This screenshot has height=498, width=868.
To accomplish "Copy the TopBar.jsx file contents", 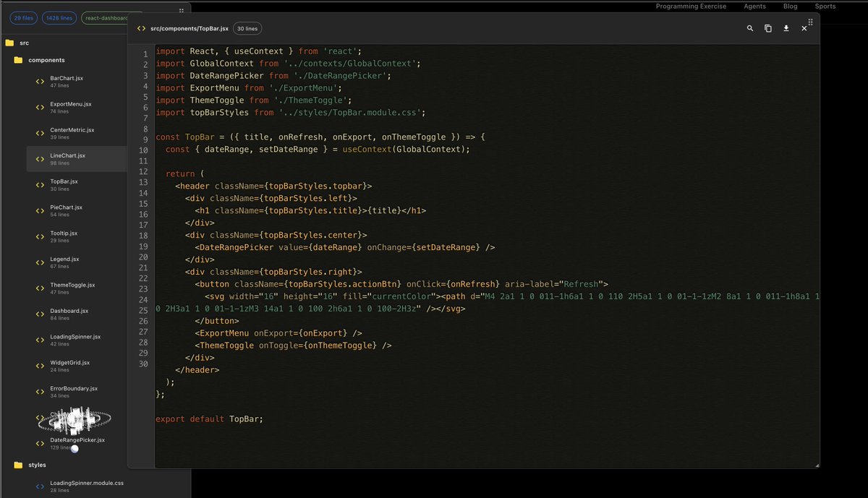I will pos(768,28).
